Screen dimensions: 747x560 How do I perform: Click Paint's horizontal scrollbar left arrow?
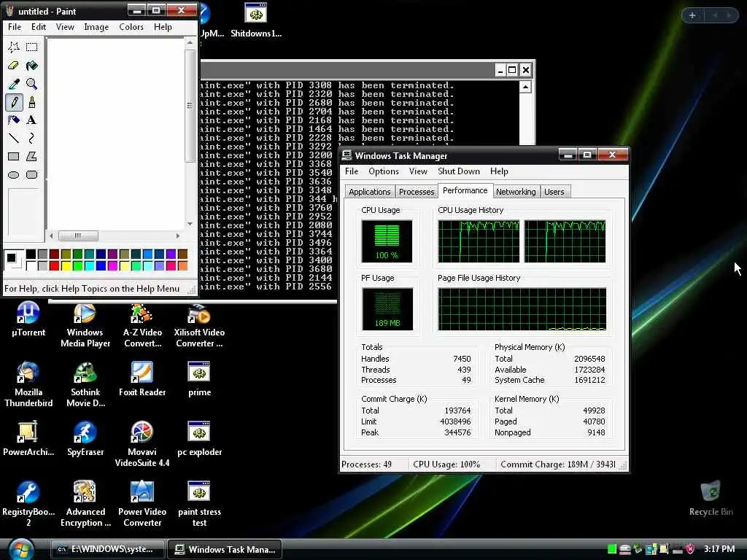[x=52, y=236]
